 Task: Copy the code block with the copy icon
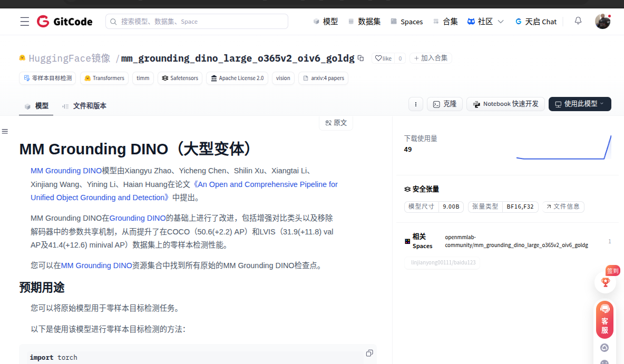[369, 353]
